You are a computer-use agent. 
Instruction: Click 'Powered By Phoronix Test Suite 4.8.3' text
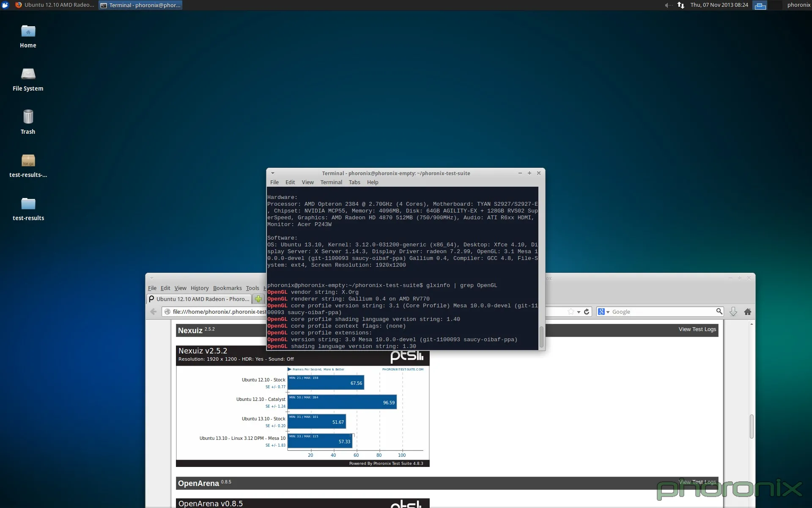(386, 464)
